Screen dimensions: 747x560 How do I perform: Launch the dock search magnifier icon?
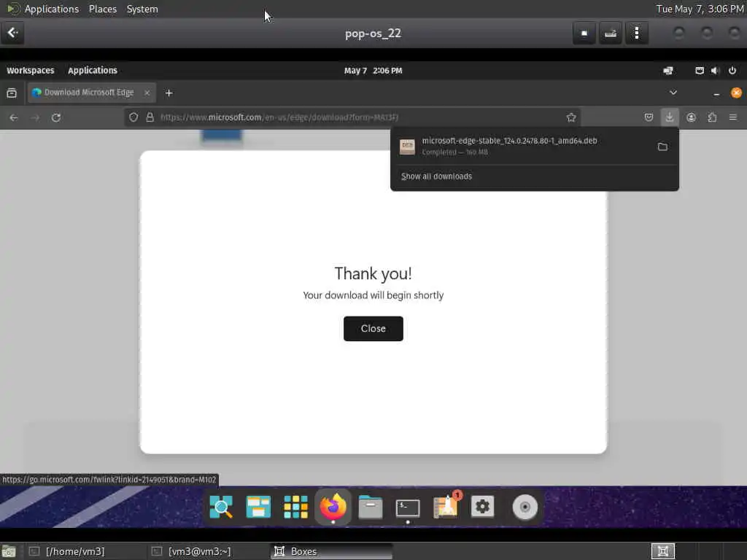click(221, 507)
